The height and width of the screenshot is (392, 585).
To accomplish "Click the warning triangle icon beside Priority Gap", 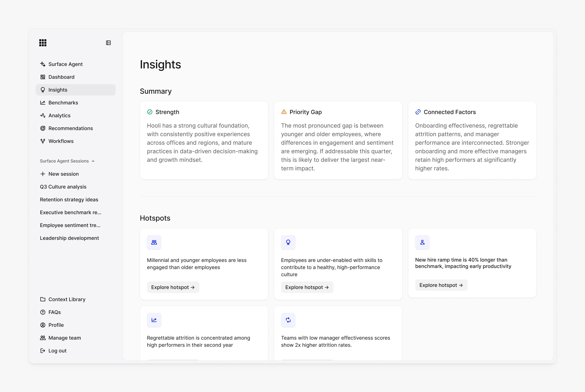I will coord(284,112).
